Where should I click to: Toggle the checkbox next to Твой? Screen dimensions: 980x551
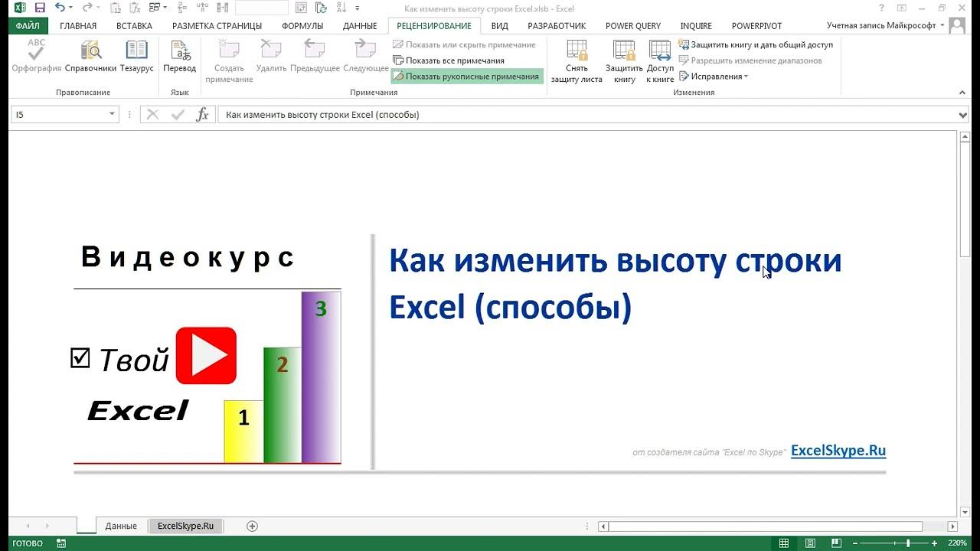(x=80, y=357)
